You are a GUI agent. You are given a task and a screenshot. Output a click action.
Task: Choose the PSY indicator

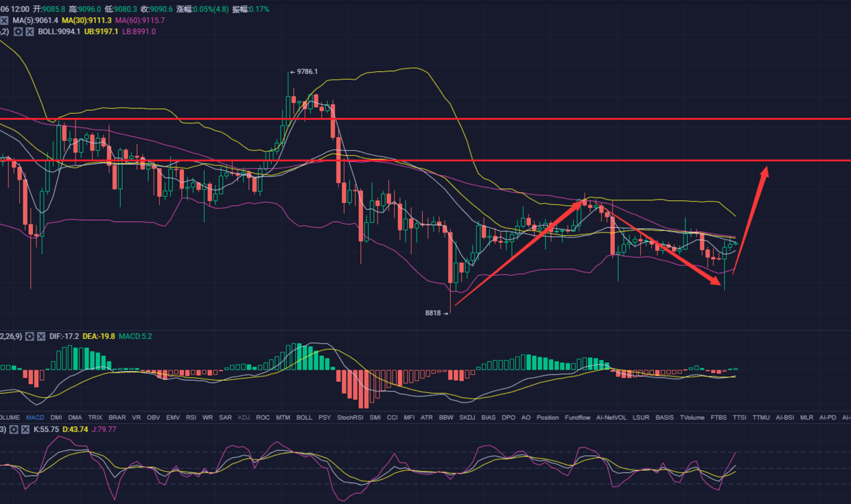[x=325, y=417]
